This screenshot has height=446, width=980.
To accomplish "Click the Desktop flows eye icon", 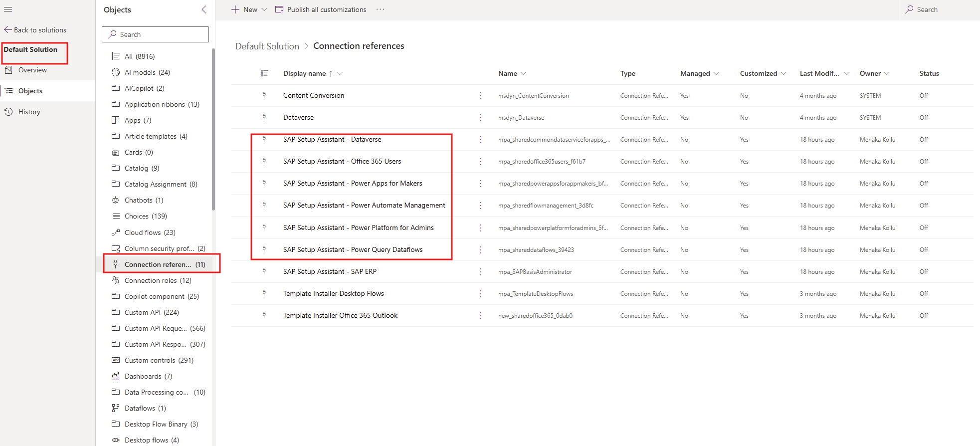I will coord(116,440).
